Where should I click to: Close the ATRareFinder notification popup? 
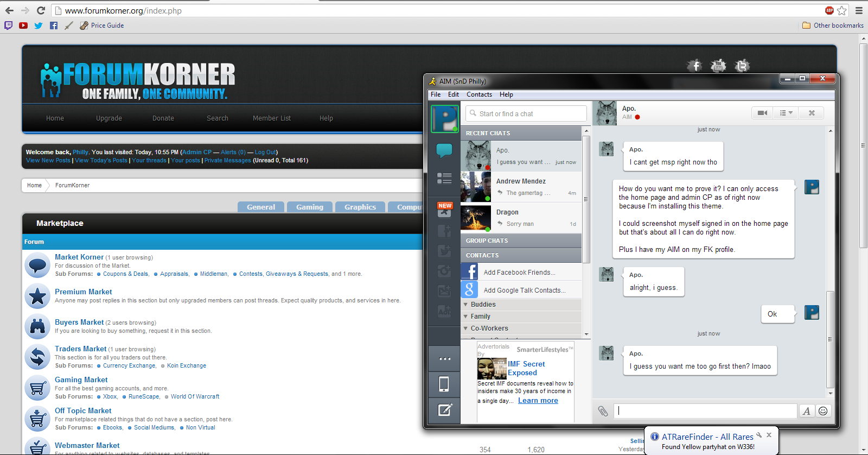pyautogui.click(x=769, y=435)
